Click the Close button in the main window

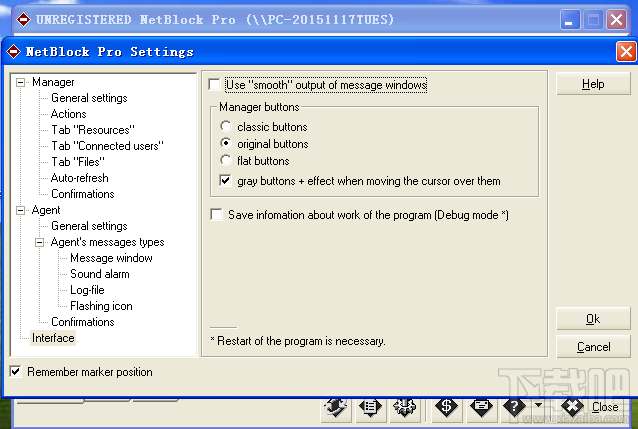[592, 407]
